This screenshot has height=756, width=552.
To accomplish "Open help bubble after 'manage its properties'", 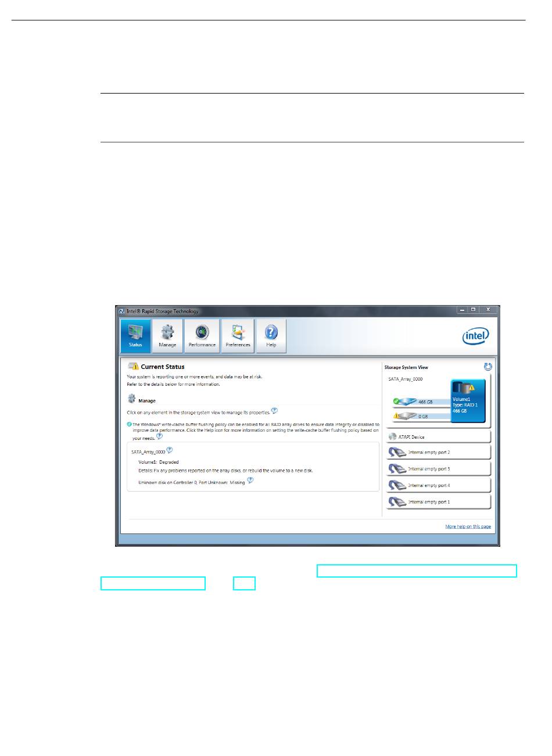I will tap(274, 411).
